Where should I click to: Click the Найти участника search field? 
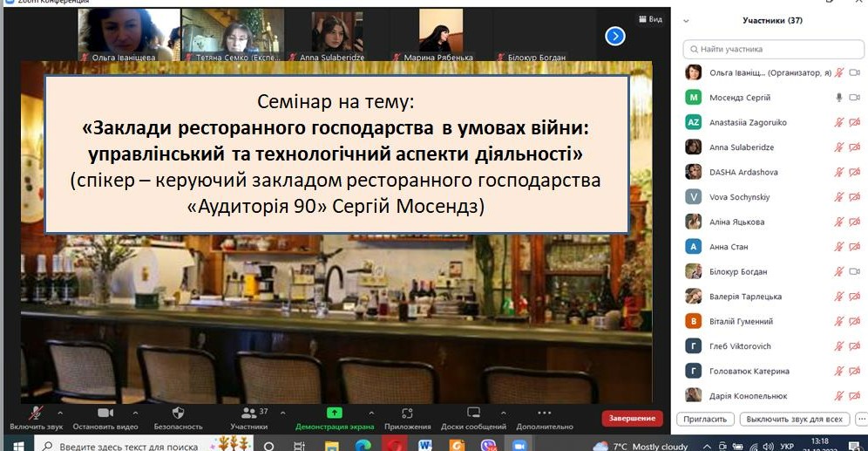pyautogui.click(x=767, y=50)
